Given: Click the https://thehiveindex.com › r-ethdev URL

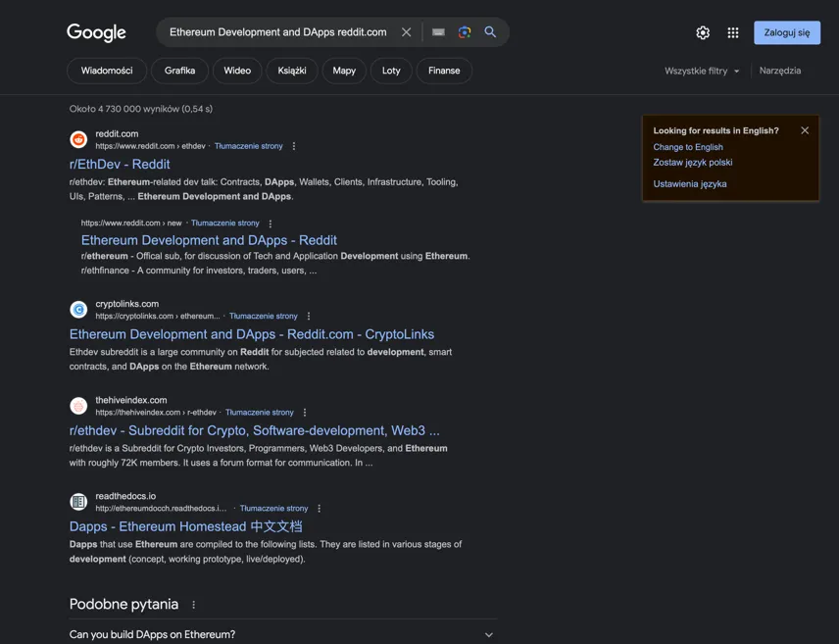Looking at the screenshot, I should coord(156,413).
